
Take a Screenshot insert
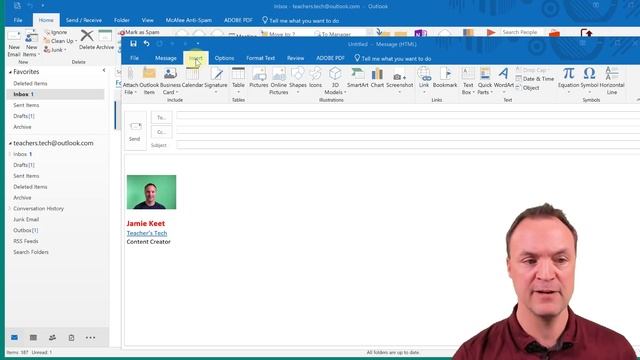coord(400,80)
